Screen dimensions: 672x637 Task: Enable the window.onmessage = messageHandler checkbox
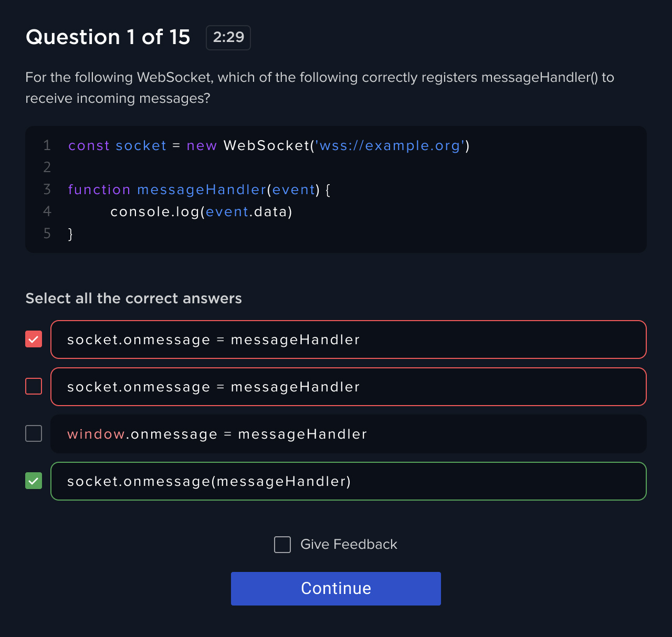(34, 433)
